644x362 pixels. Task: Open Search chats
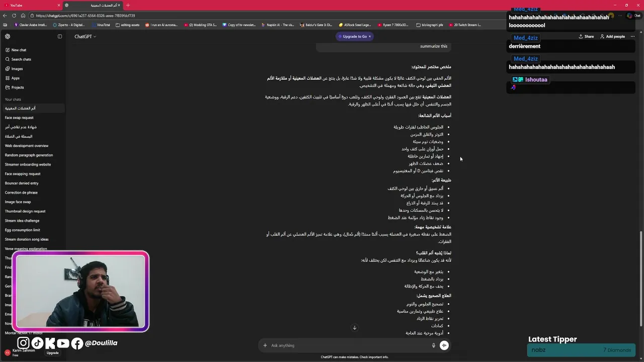click(18, 59)
